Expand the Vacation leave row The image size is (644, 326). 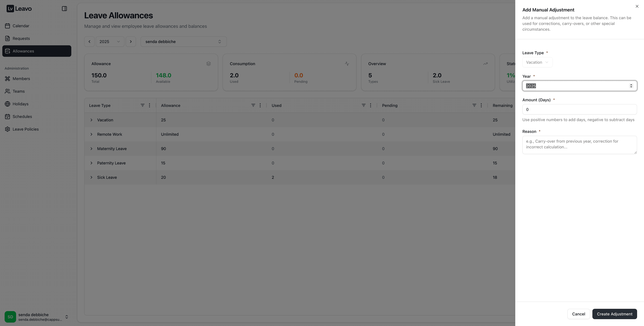pyautogui.click(x=91, y=120)
